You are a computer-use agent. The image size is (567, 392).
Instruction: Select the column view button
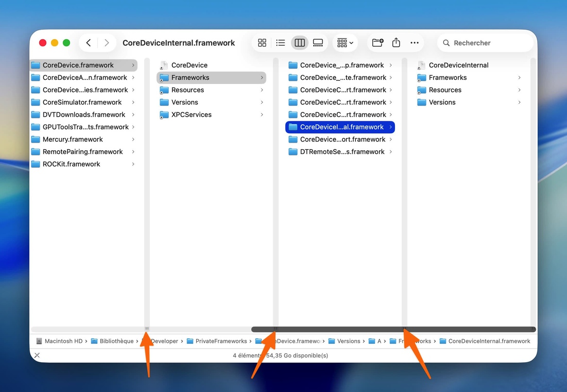(x=300, y=43)
